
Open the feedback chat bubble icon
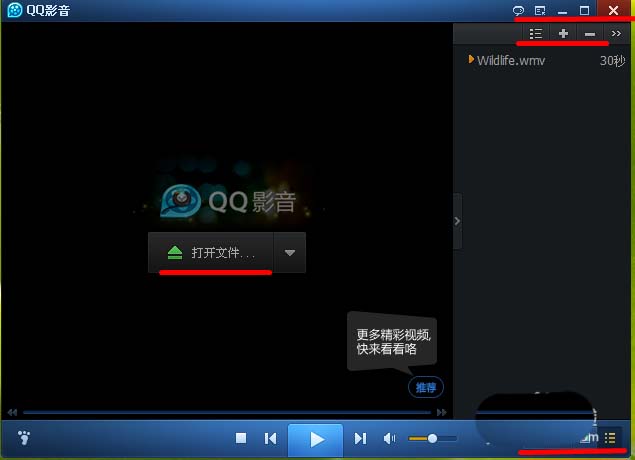(x=518, y=11)
